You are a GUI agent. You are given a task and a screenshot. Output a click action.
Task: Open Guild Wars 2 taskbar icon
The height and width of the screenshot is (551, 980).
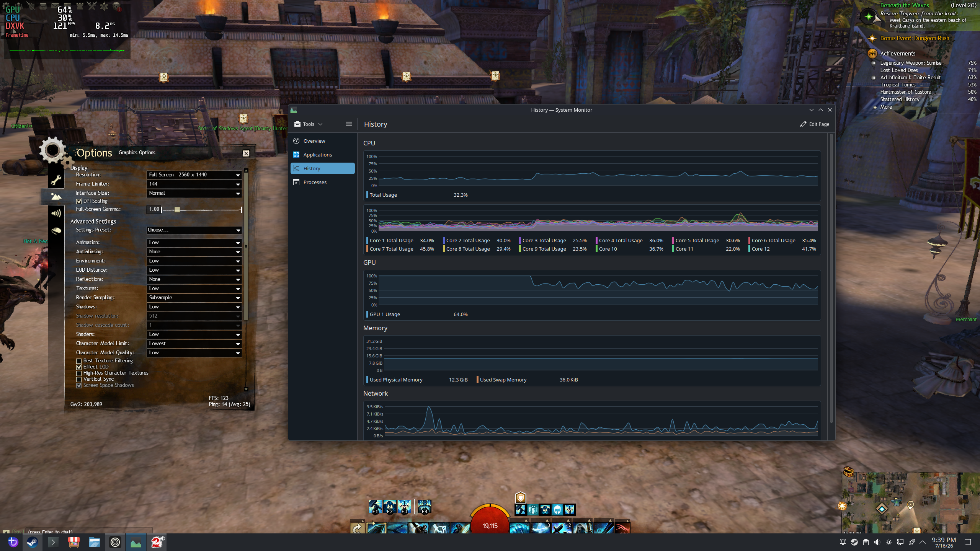157,542
